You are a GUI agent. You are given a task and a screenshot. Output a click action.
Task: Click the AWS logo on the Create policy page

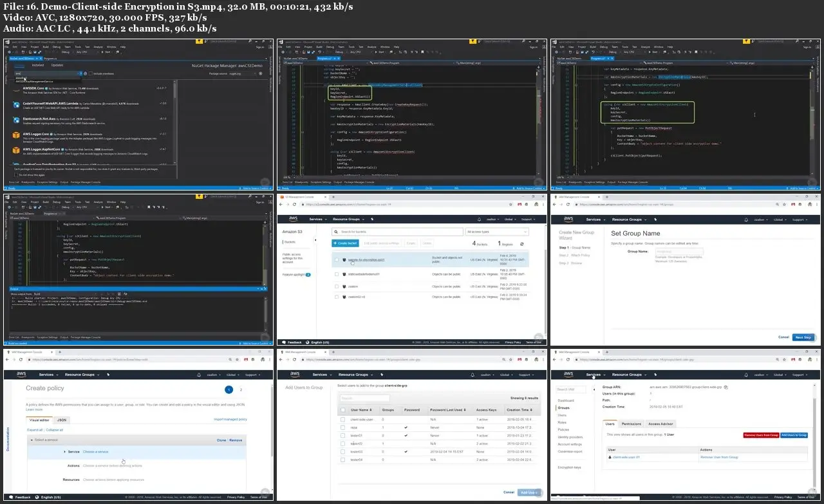point(22,375)
